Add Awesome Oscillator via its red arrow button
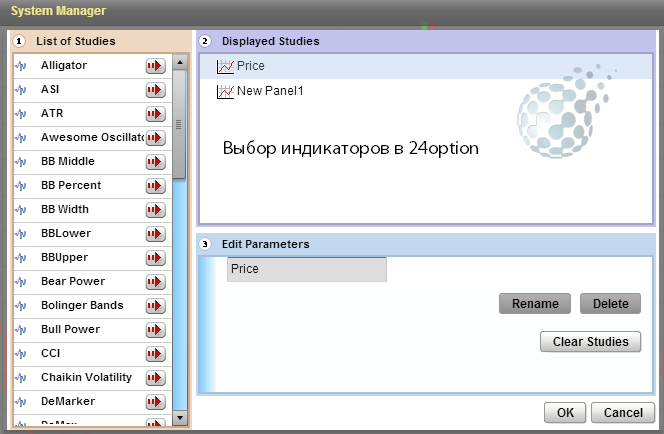Viewport: 664px width, 434px height. point(155,138)
